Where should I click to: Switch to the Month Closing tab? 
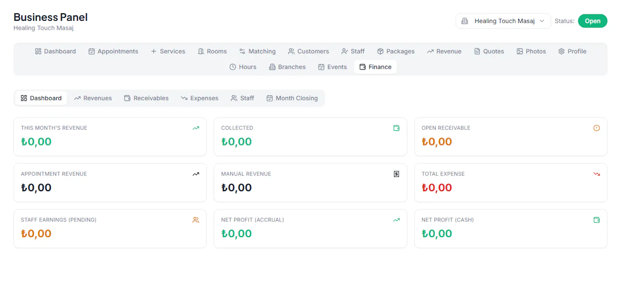pos(292,98)
